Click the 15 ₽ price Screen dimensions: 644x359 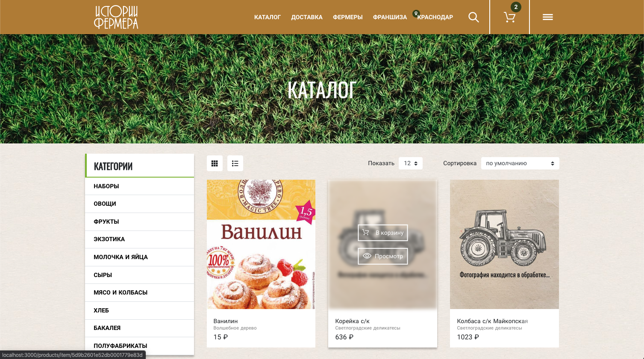pos(221,337)
